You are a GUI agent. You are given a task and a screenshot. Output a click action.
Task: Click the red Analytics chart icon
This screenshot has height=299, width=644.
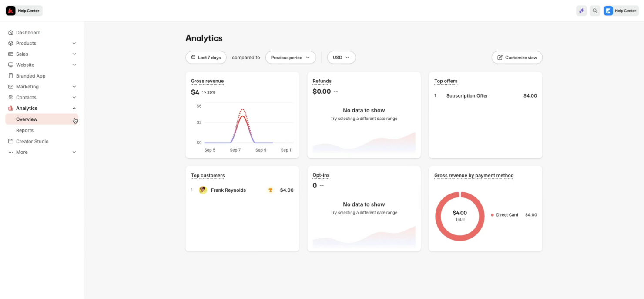(10, 108)
